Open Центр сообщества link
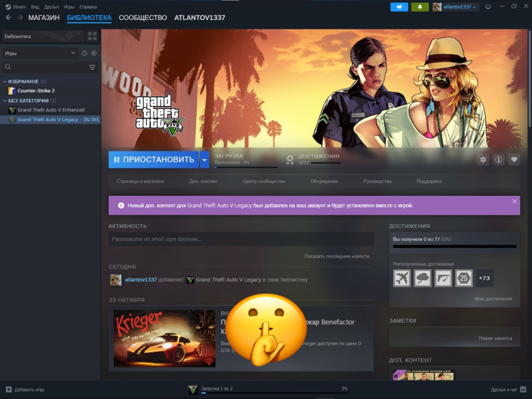The width and height of the screenshot is (532, 399). coord(264,181)
